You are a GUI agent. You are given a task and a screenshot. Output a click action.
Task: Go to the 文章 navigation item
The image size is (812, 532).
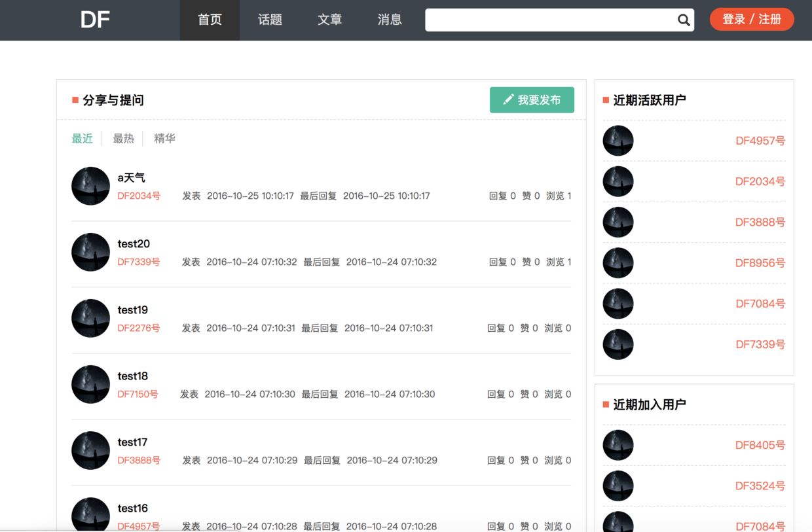click(329, 20)
